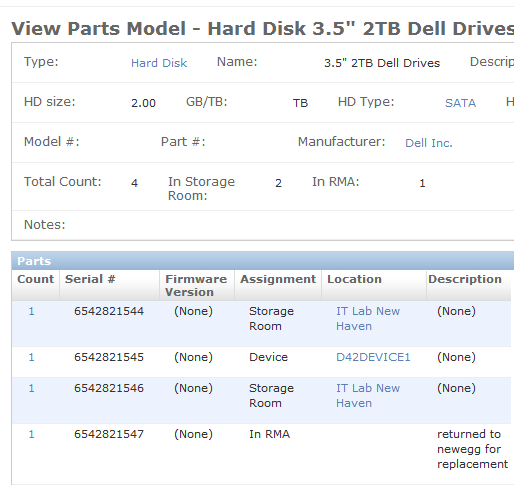Open IT Lab New Haven link for serial 6542821544

click(368, 318)
